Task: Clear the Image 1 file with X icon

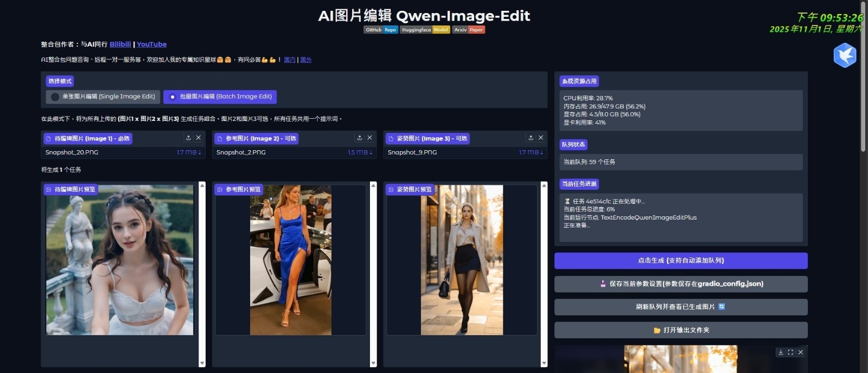Action: pyautogui.click(x=199, y=138)
